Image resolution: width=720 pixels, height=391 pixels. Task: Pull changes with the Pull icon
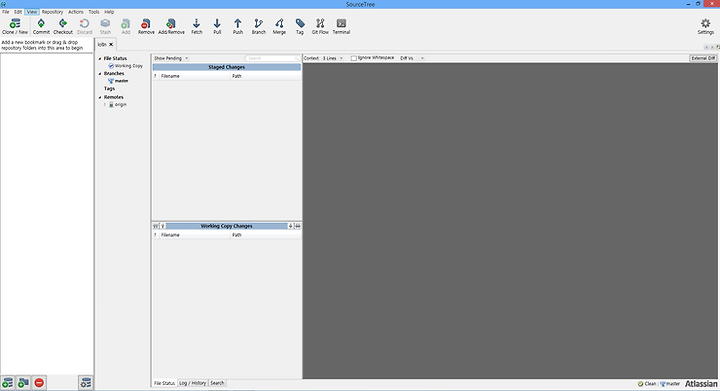(x=217, y=26)
